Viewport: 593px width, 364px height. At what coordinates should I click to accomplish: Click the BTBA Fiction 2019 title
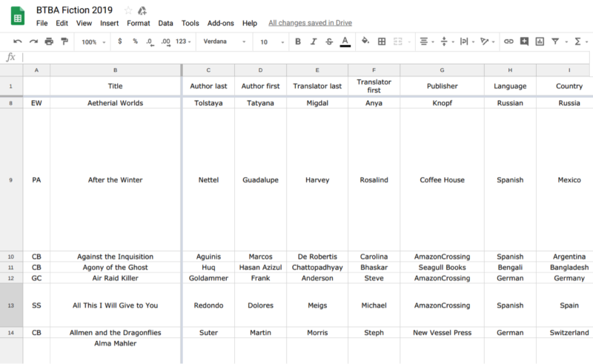[x=74, y=10]
